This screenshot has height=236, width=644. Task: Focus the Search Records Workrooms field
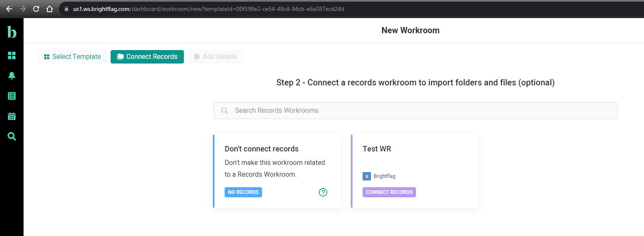pyautogui.click(x=415, y=111)
